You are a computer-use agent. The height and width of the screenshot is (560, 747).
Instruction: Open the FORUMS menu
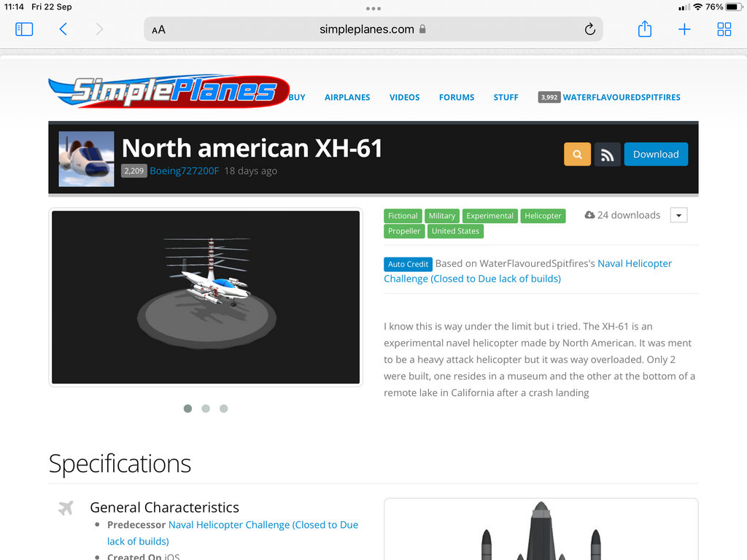click(x=457, y=97)
